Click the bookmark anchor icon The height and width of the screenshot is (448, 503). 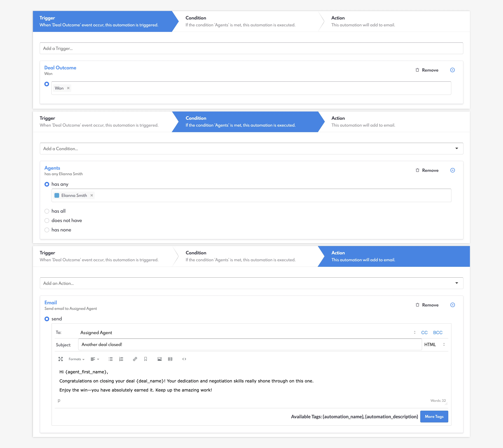click(146, 359)
